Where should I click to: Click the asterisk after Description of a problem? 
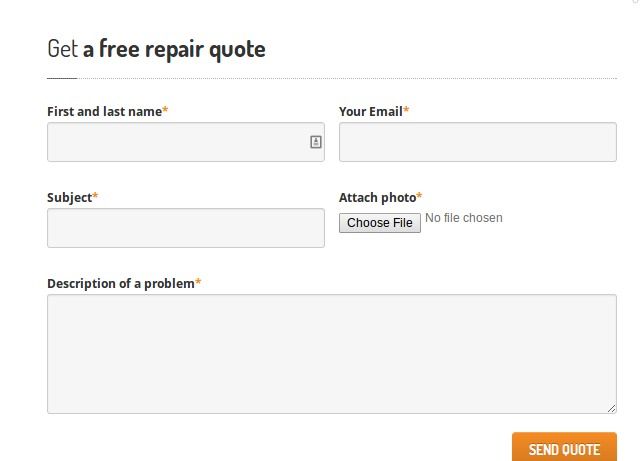(x=198, y=282)
